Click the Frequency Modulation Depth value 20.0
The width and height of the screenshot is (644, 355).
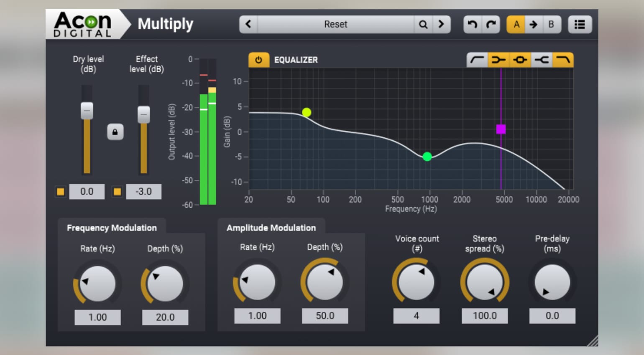point(165,317)
